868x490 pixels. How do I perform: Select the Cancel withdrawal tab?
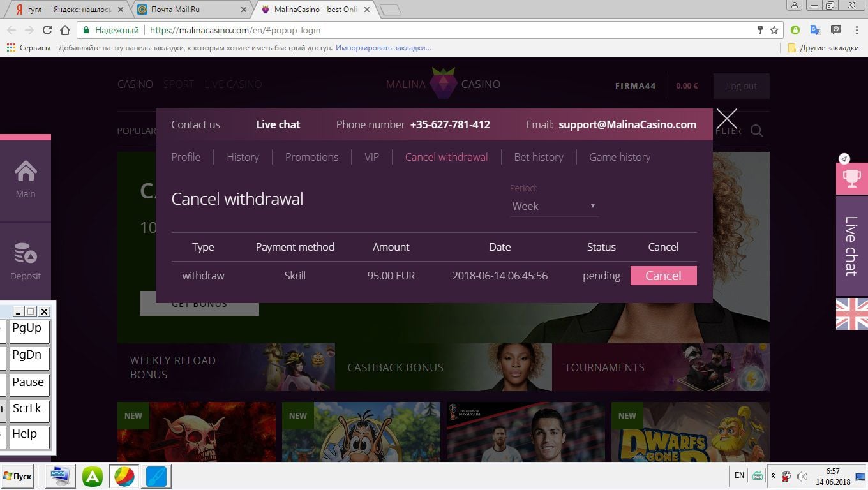(x=446, y=157)
